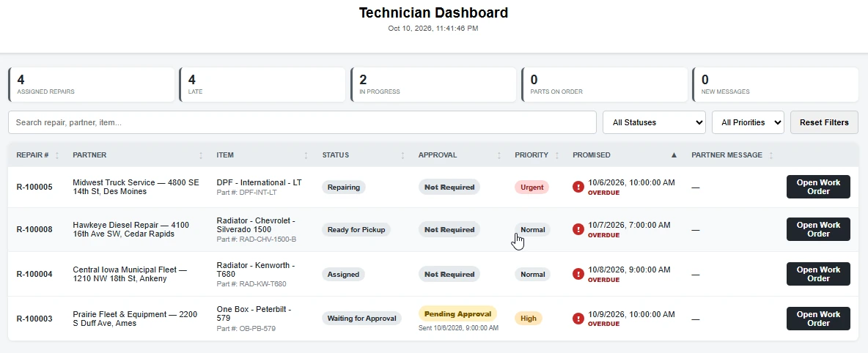This screenshot has width=868, height=353.
Task: Select the Parts On Order summary card
Action: 605,85
